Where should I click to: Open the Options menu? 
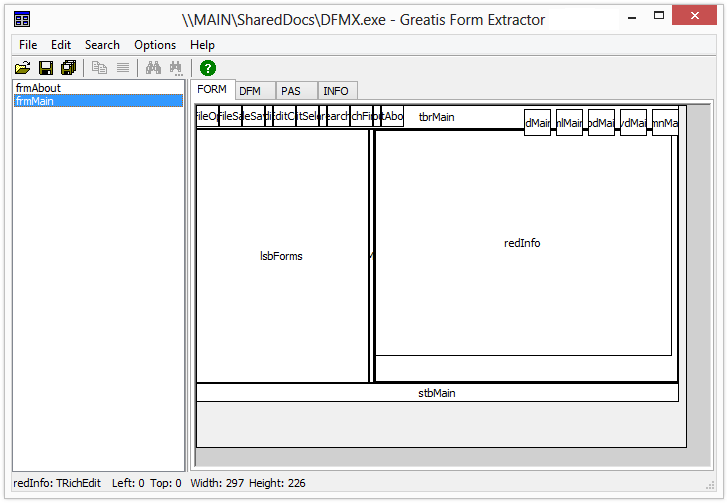point(155,45)
